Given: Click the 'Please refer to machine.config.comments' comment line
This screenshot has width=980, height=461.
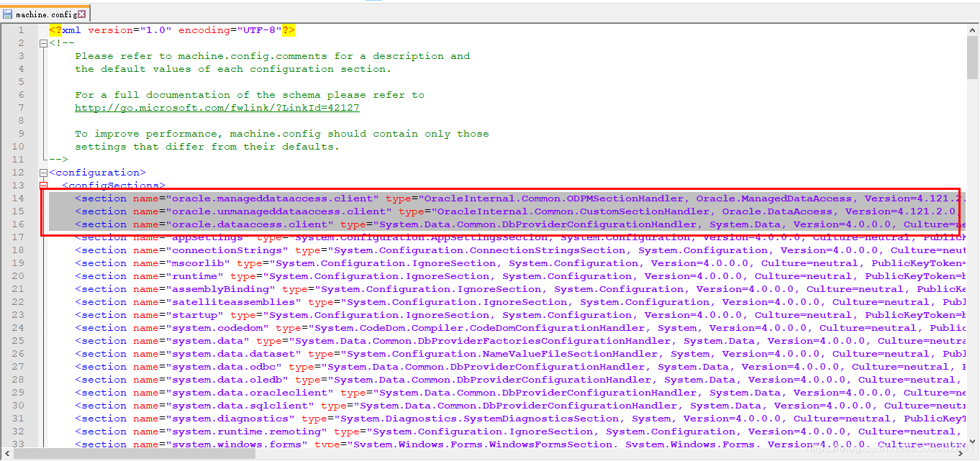Looking at the screenshot, I should pyautogui.click(x=272, y=56).
